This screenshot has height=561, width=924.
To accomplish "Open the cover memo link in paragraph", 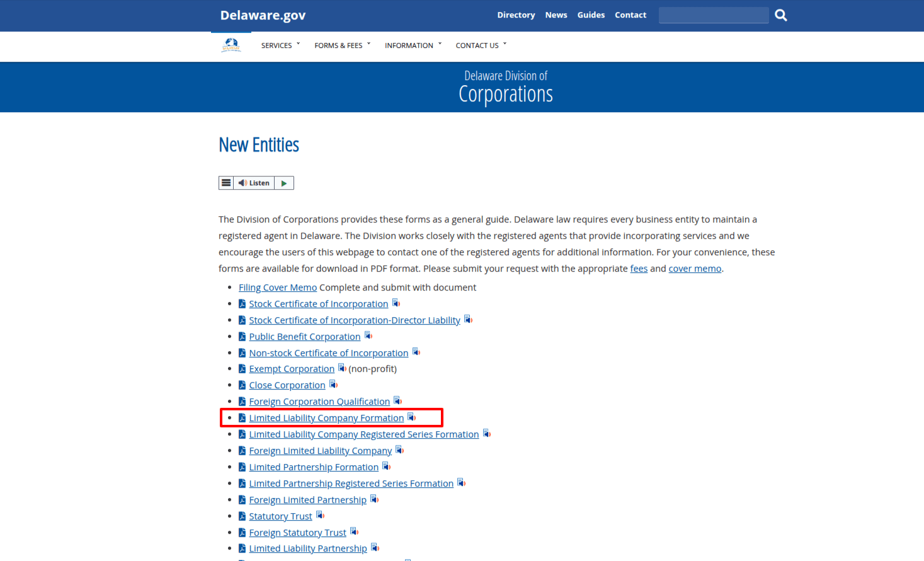I will point(695,269).
